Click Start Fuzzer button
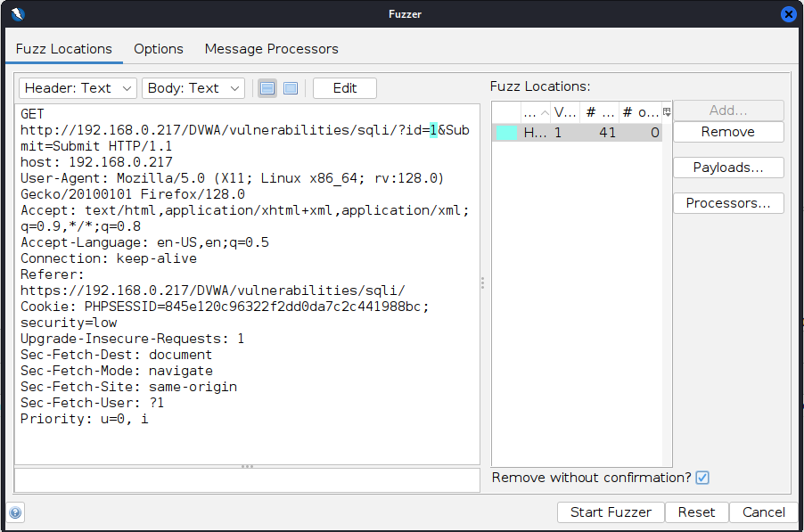The image size is (804, 532). coord(611,512)
